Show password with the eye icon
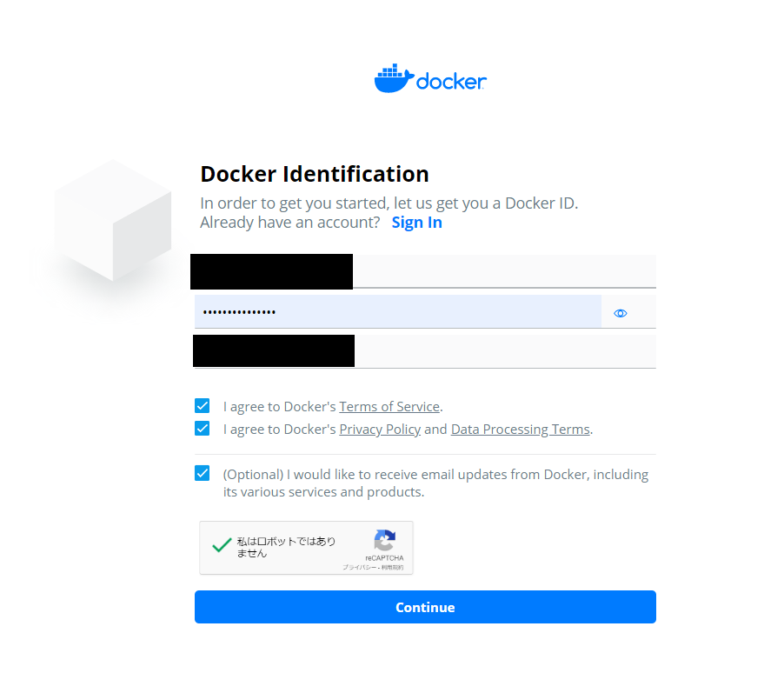This screenshot has height=673, width=784. [620, 313]
